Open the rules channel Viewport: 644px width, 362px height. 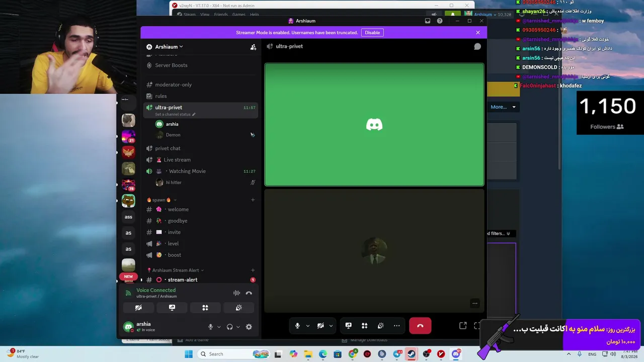click(x=201, y=96)
